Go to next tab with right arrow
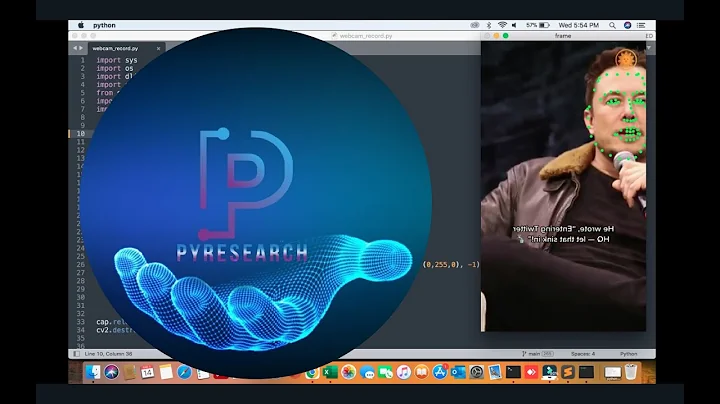 coord(81,48)
